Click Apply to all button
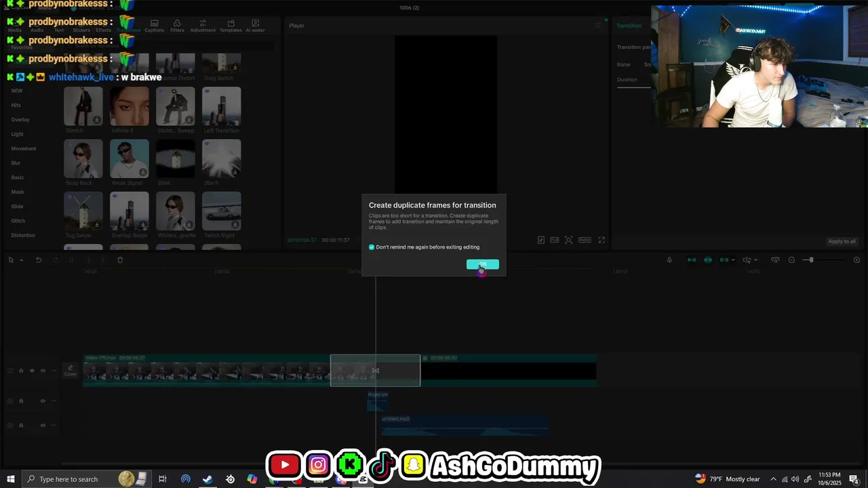 click(842, 241)
